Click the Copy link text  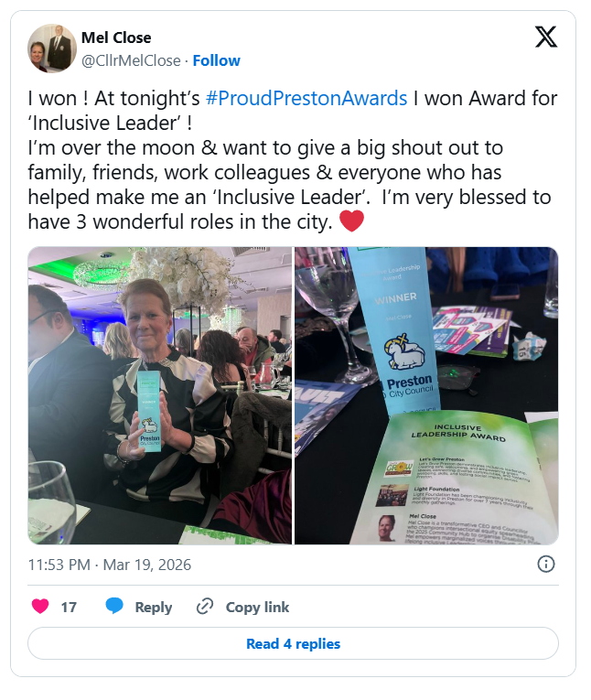point(257,608)
